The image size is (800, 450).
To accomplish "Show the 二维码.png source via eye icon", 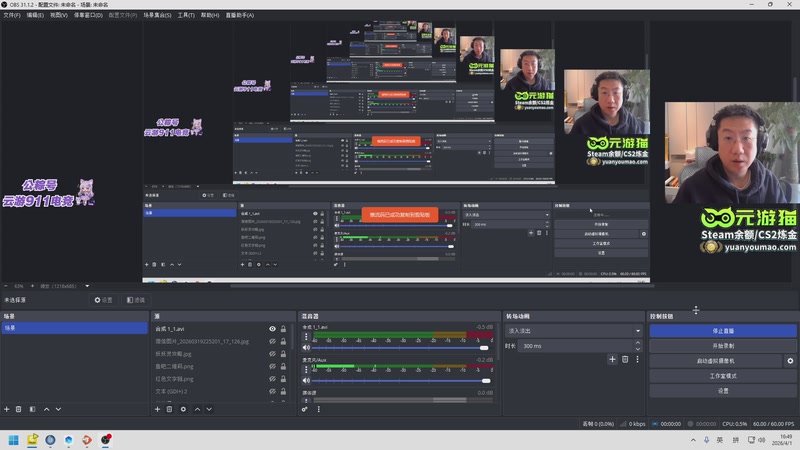I will pos(272,366).
